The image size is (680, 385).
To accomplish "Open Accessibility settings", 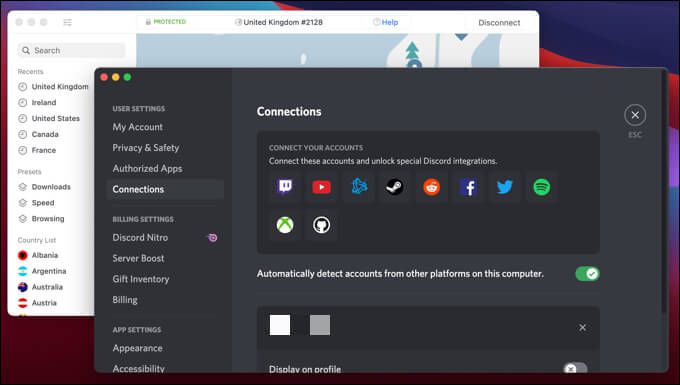I will click(x=139, y=368).
